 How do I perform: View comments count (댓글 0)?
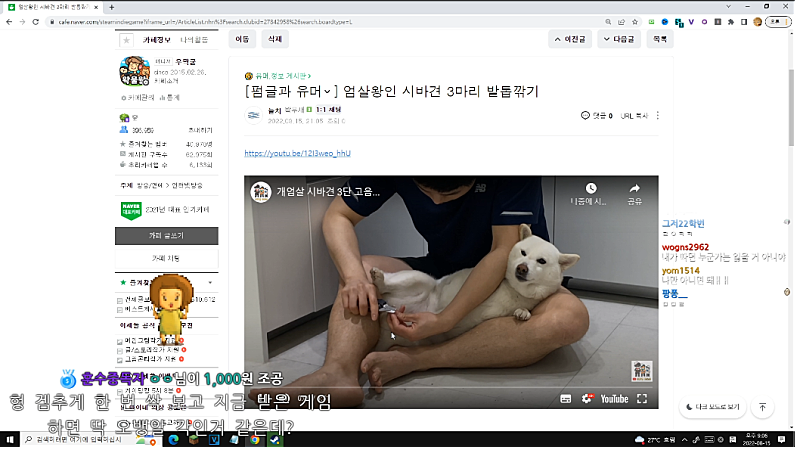coord(596,116)
